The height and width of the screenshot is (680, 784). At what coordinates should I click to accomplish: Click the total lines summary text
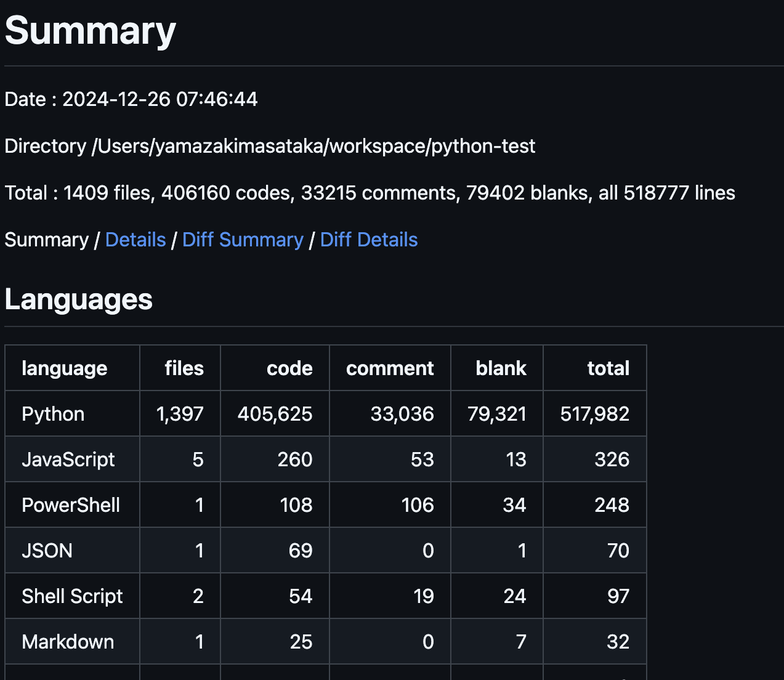pyautogui.click(x=370, y=192)
